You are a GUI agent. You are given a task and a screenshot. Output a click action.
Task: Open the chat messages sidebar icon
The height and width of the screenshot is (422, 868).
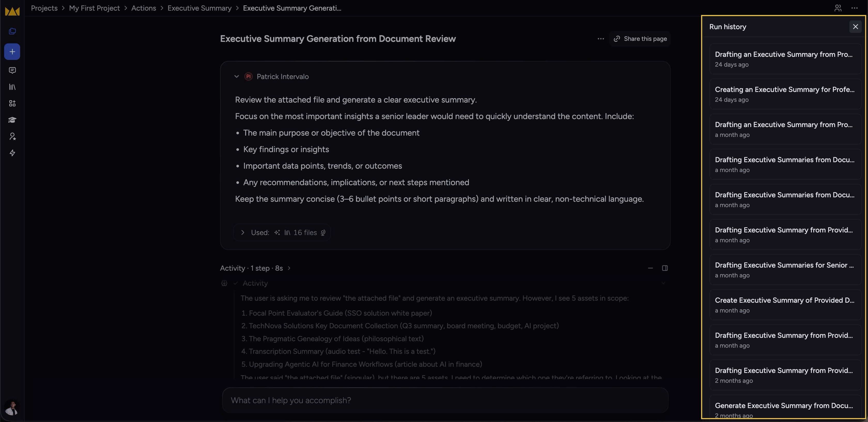[x=12, y=71]
